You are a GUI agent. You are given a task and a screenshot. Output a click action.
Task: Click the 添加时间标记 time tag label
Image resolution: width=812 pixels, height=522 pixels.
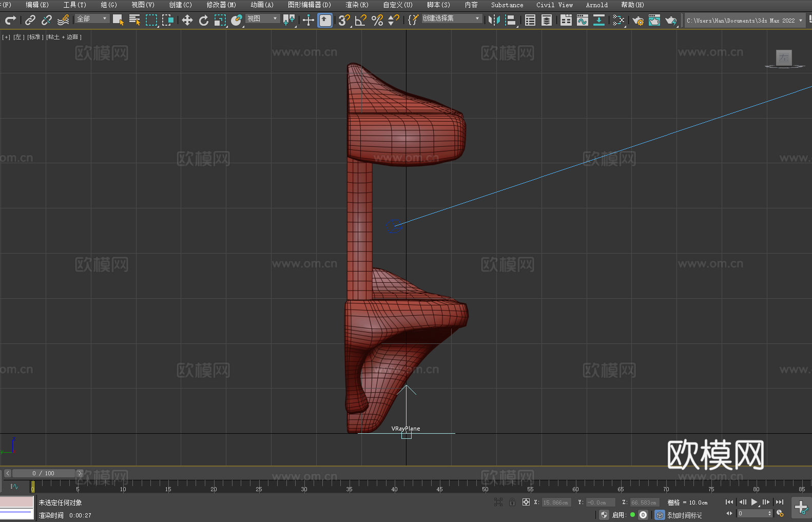click(685, 515)
